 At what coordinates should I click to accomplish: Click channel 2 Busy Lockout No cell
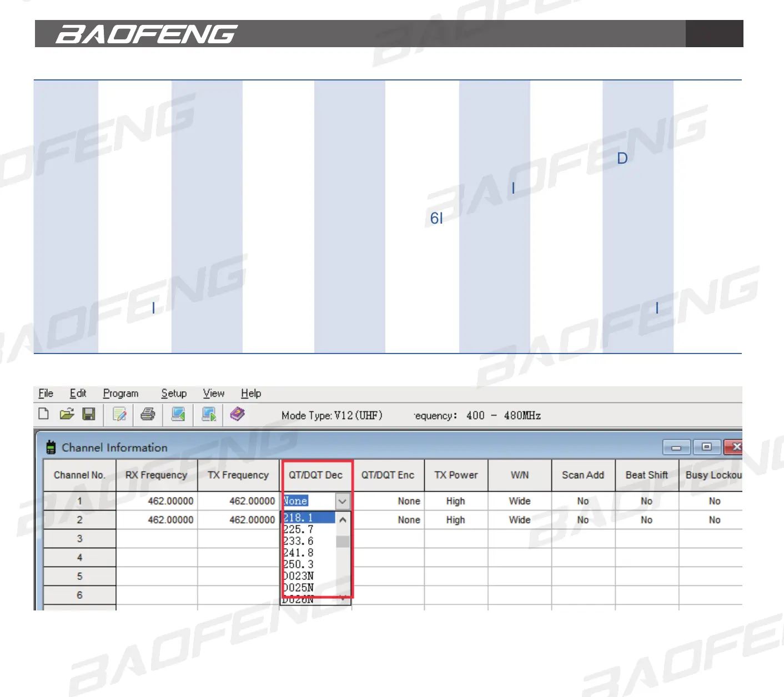coord(711,520)
